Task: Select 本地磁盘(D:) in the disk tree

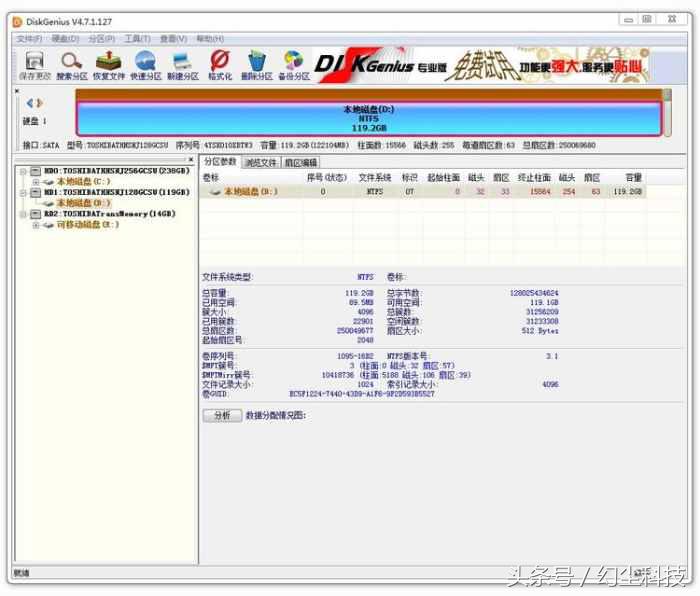Action: (83, 203)
